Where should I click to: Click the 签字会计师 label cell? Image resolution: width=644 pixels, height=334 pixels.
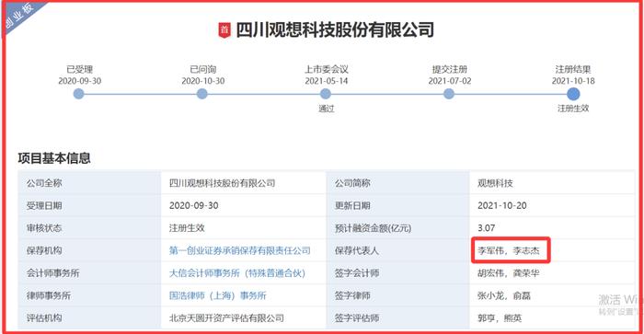397,273
